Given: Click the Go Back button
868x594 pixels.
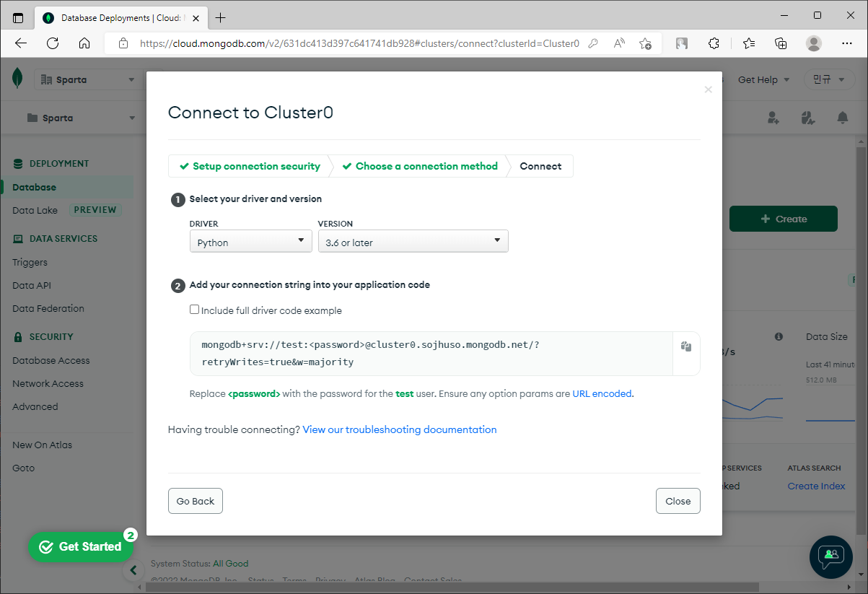Looking at the screenshot, I should (196, 501).
